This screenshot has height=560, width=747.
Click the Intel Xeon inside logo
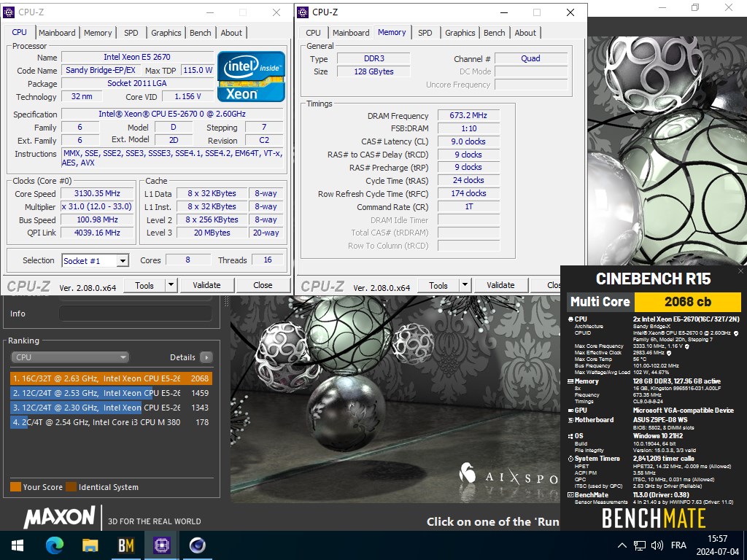251,77
